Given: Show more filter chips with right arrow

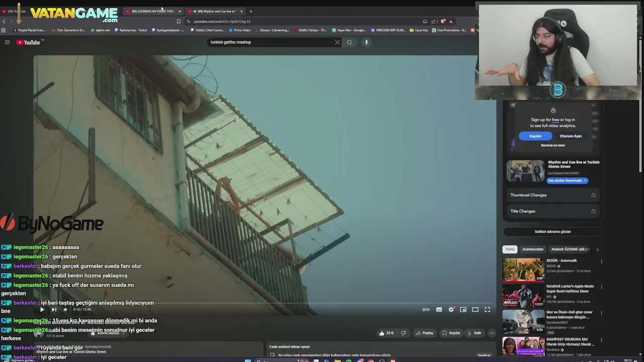Looking at the screenshot, I should click(x=597, y=249).
